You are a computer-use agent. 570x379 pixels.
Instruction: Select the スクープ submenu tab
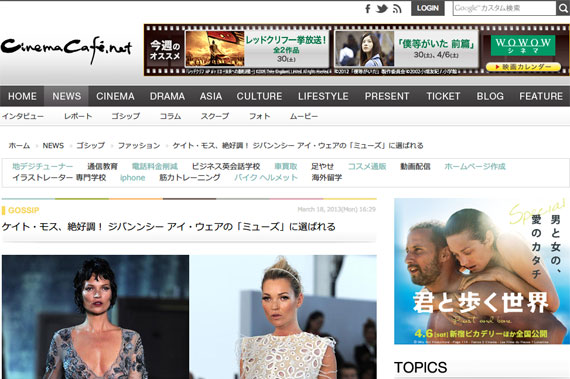[215, 116]
